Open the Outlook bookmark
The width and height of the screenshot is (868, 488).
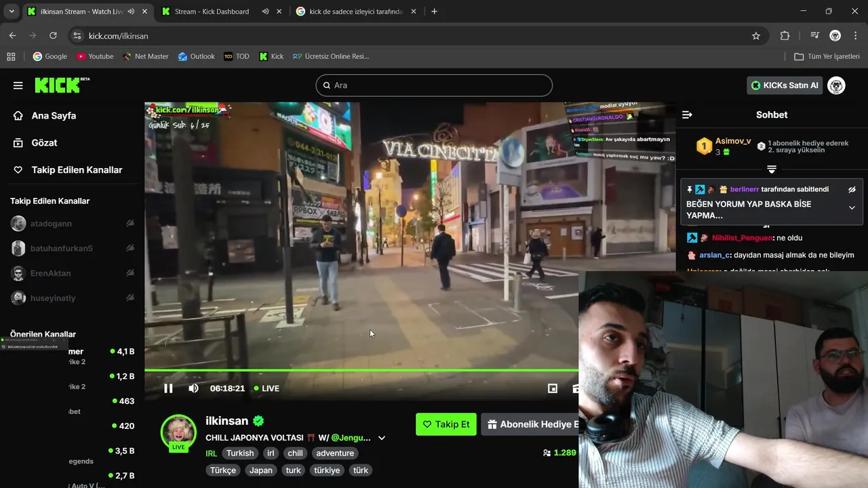coord(196,56)
